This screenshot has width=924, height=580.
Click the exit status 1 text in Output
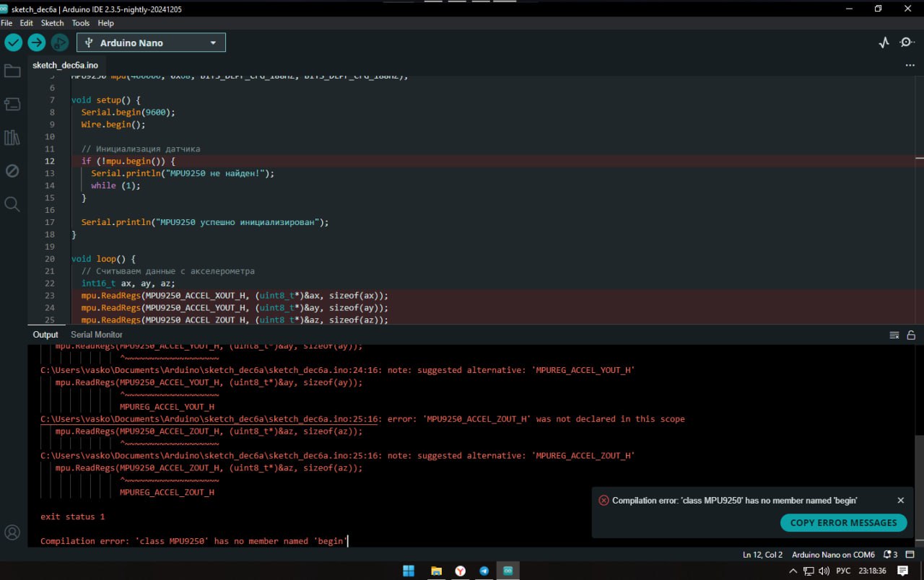point(72,517)
